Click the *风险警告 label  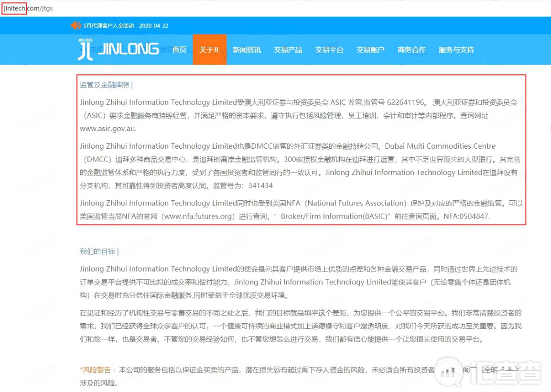[95, 370]
